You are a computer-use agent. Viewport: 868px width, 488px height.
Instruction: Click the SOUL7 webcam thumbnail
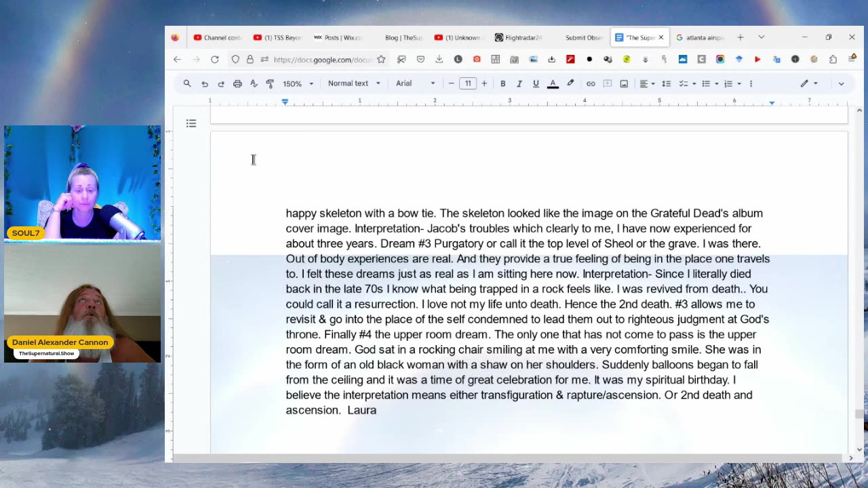point(82,183)
